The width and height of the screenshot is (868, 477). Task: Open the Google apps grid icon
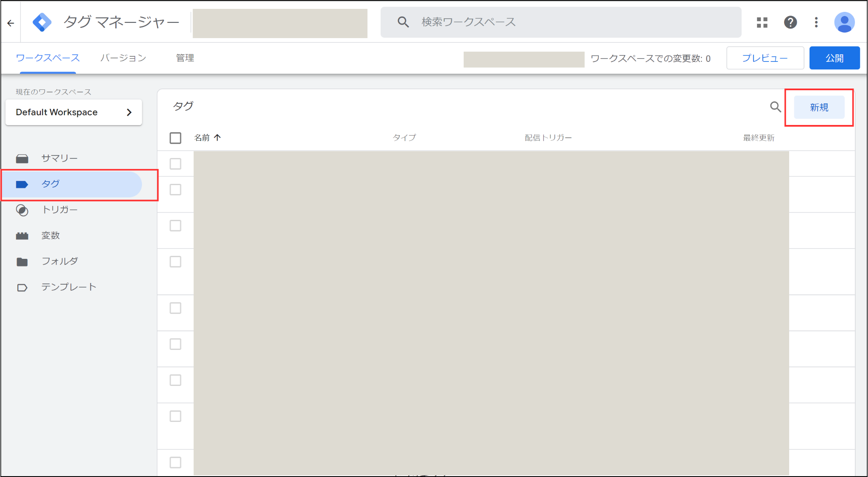(x=762, y=22)
